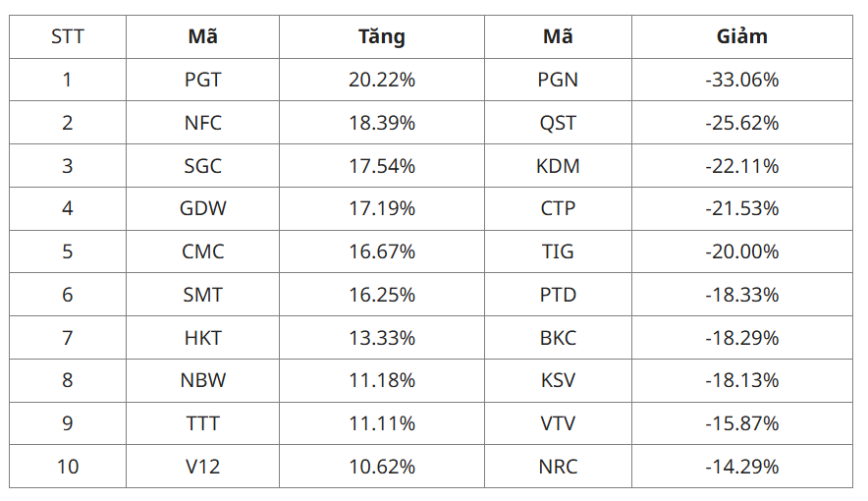Select the GDW ticker cell

tap(202, 208)
